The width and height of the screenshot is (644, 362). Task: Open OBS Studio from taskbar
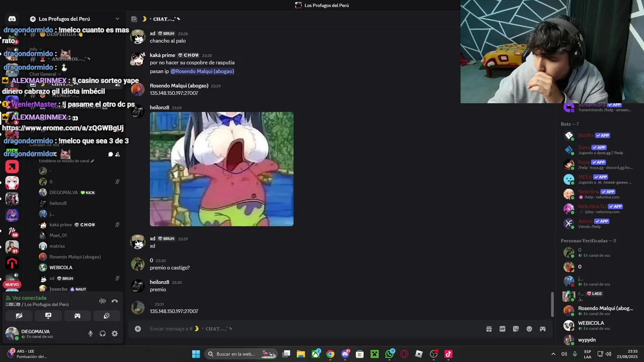tap(434, 354)
